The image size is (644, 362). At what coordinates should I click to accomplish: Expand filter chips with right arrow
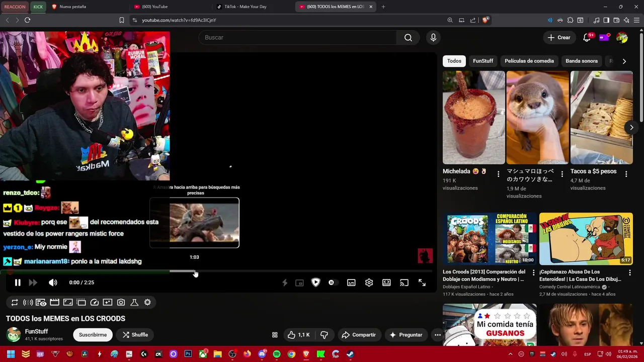[624, 61]
